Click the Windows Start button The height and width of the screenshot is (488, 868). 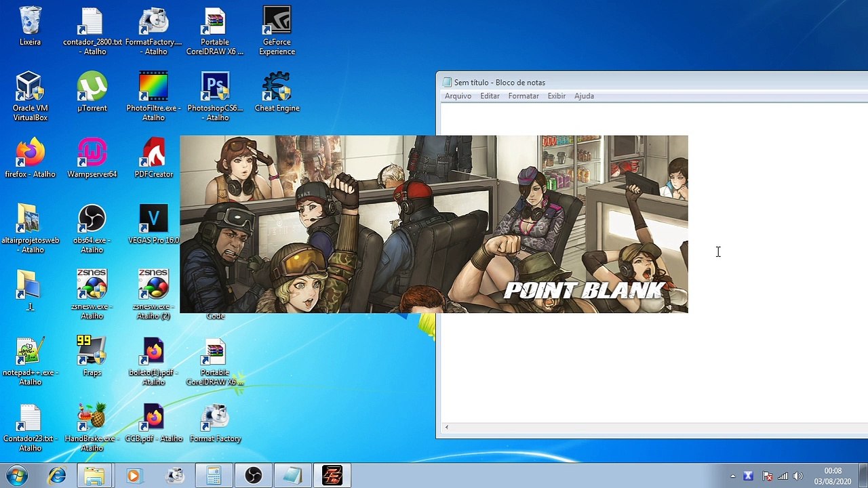click(16, 476)
